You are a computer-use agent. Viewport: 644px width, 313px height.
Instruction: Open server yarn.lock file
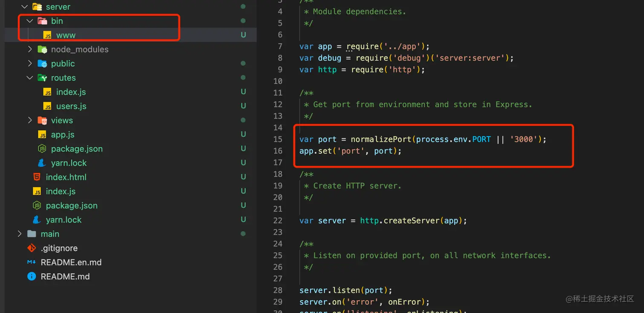click(x=69, y=163)
